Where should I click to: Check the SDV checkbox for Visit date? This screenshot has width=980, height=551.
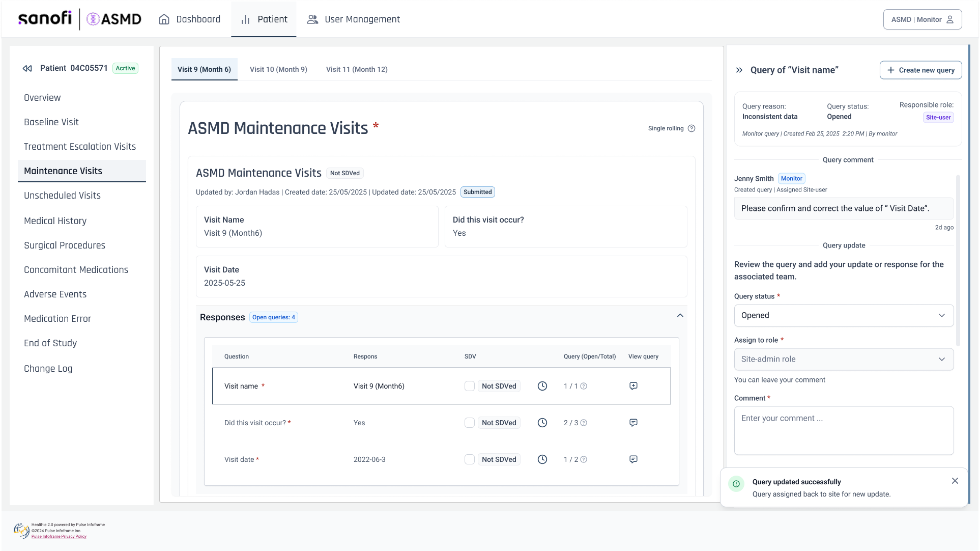pyautogui.click(x=470, y=459)
